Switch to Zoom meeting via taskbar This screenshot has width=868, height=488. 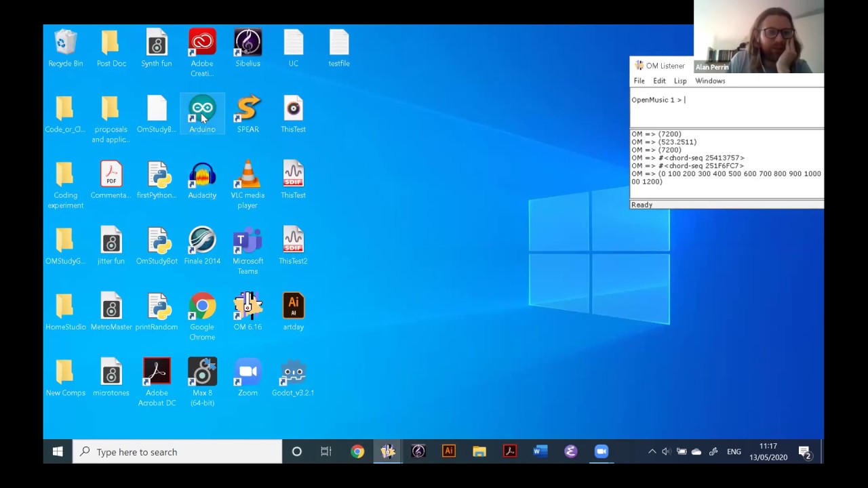click(601, 451)
